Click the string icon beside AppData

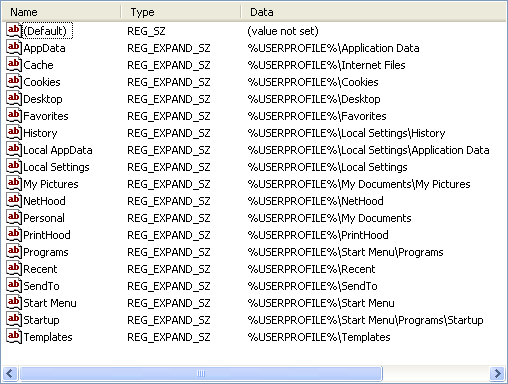14,47
